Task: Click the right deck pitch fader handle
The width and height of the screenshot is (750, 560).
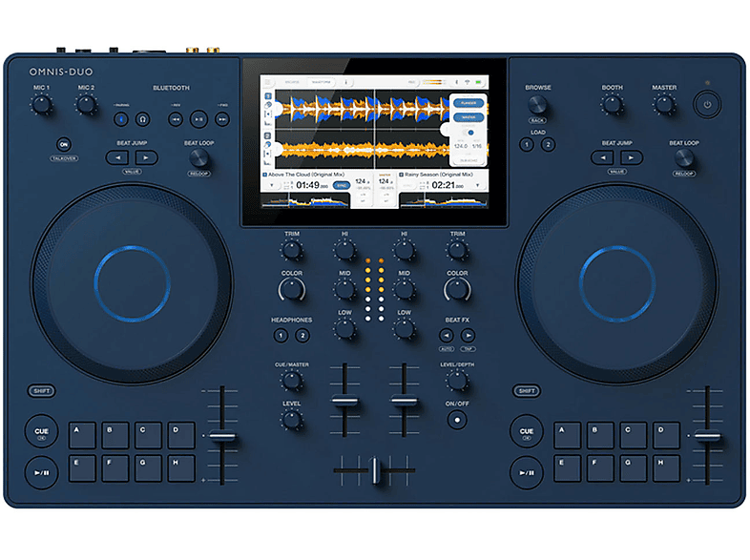Action: (707, 436)
